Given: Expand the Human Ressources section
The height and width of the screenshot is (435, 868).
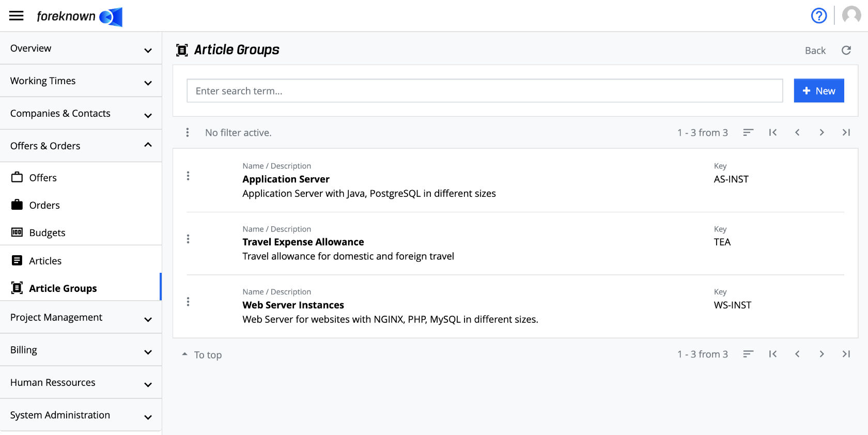Looking at the screenshot, I should 81,382.
